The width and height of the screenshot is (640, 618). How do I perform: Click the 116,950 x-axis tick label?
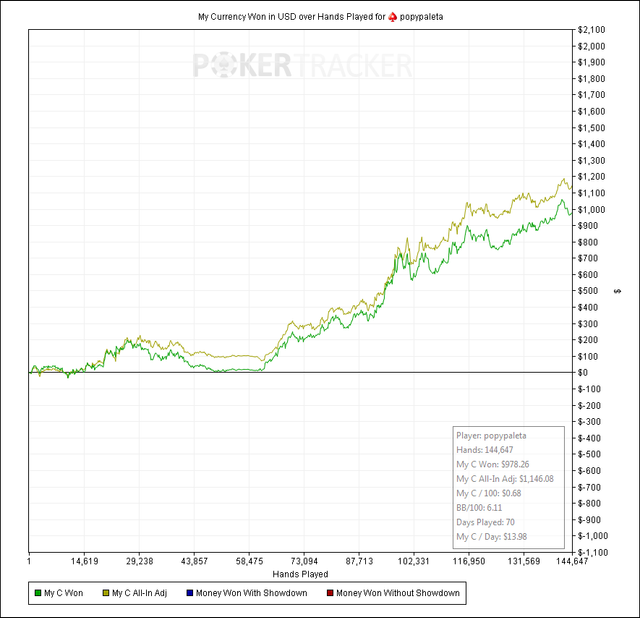(x=469, y=561)
